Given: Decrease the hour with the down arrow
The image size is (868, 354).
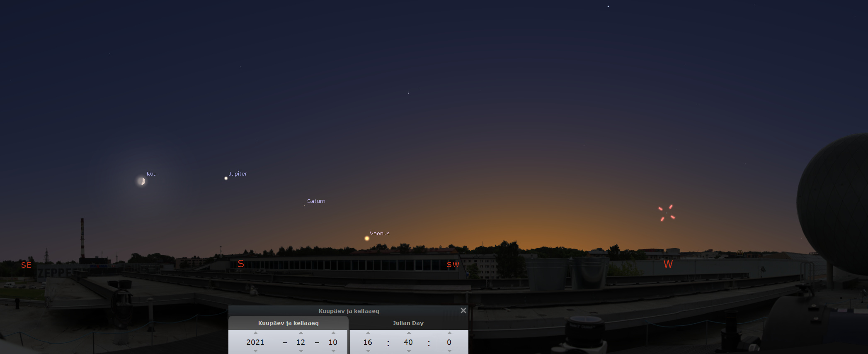Looking at the screenshot, I should [x=368, y=351].
